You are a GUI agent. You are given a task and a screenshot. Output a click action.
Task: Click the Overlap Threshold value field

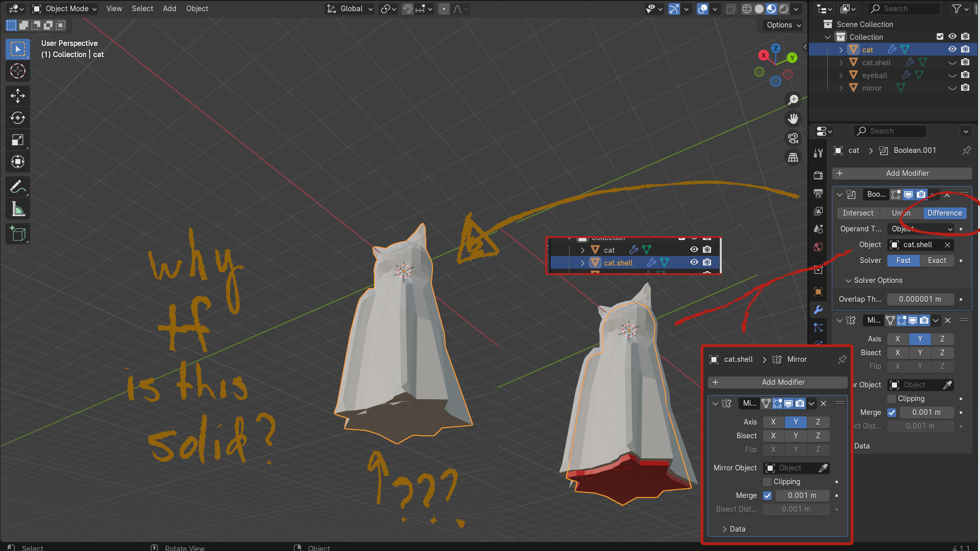[x=919, y=299]
